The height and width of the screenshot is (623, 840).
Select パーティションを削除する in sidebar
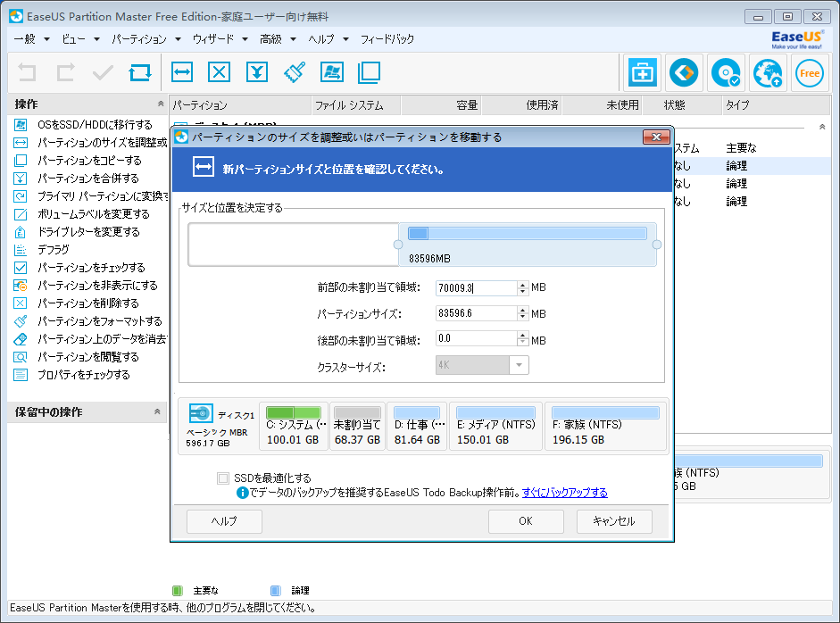(x=89, y=303)
